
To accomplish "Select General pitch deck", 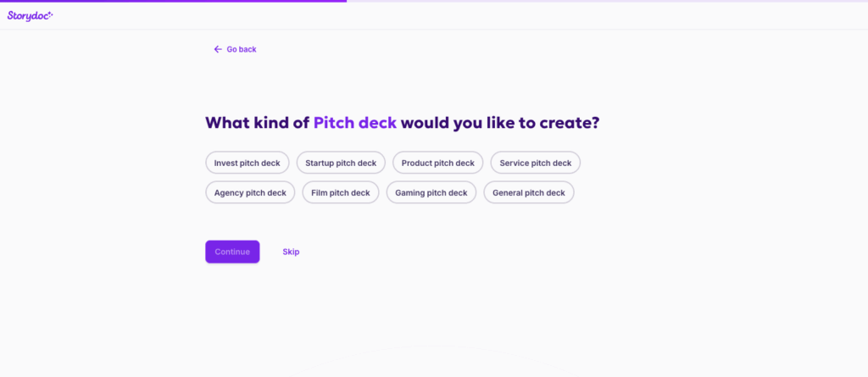I will click(x=529, y=192).
